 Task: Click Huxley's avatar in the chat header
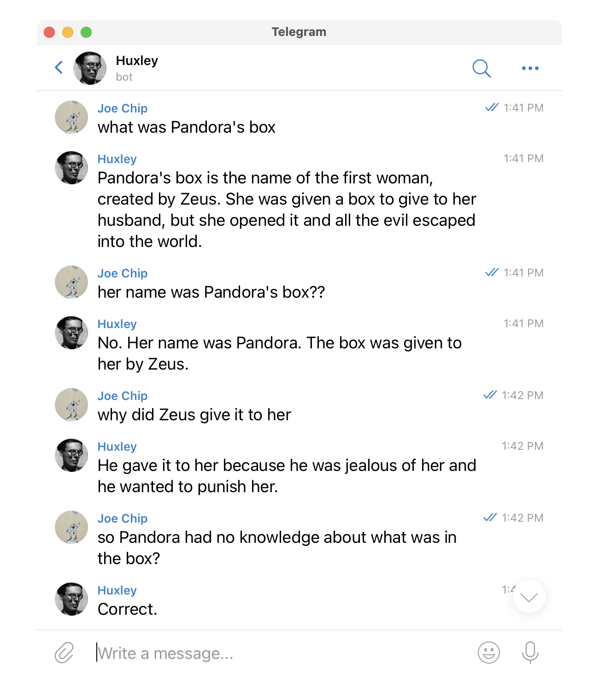90,68
